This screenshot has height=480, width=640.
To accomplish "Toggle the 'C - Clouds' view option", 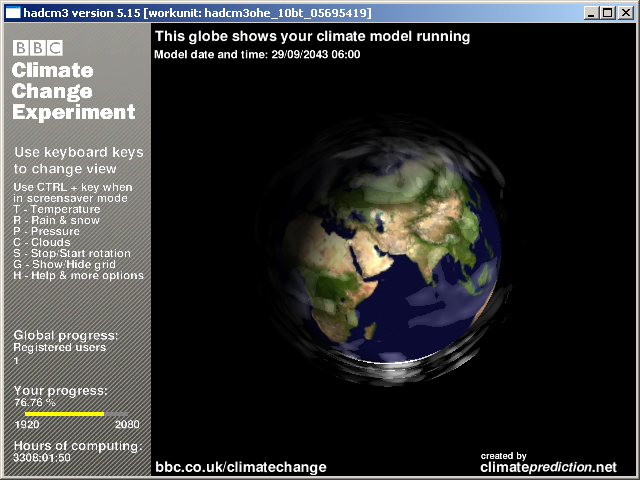I will point(42,242).
